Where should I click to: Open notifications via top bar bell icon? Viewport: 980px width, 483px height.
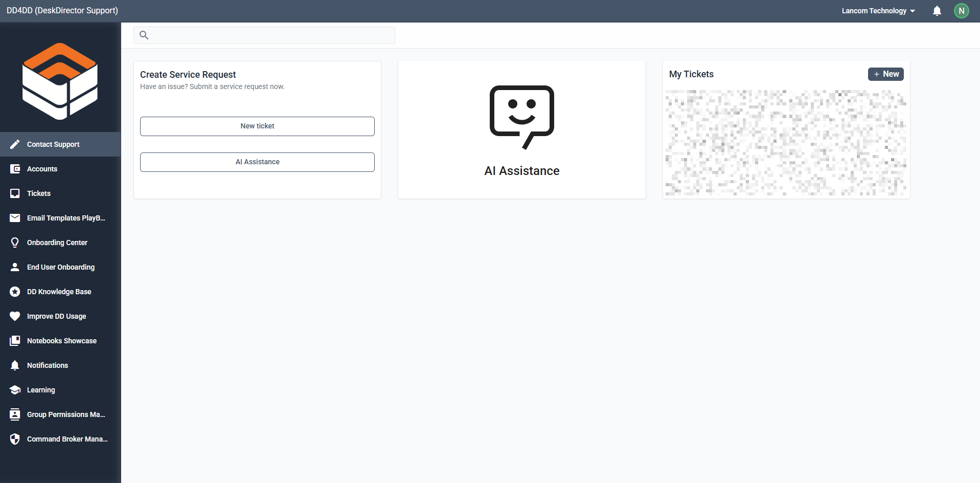pyautogui.click(x=937, y=11)
